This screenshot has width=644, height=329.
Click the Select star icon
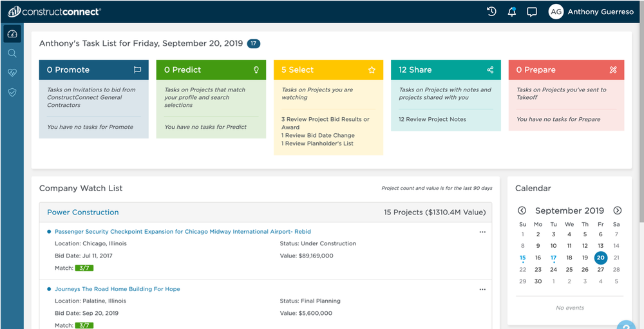(372, 70)
